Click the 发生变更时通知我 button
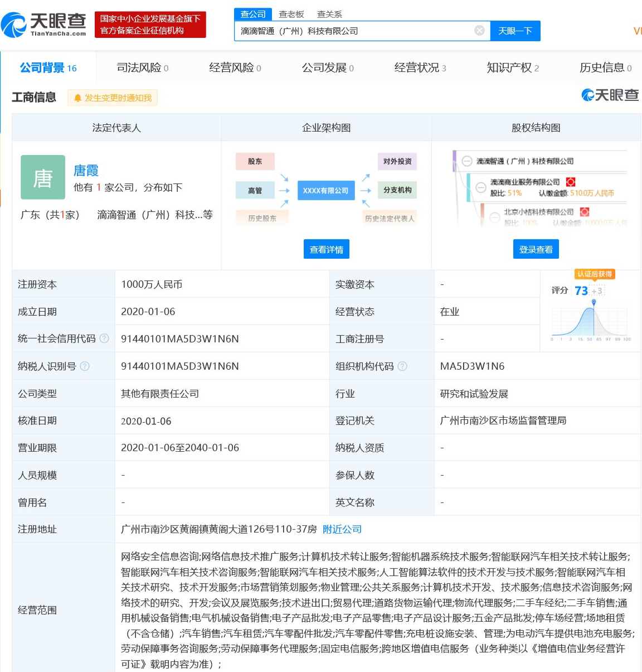 [113, 98]
